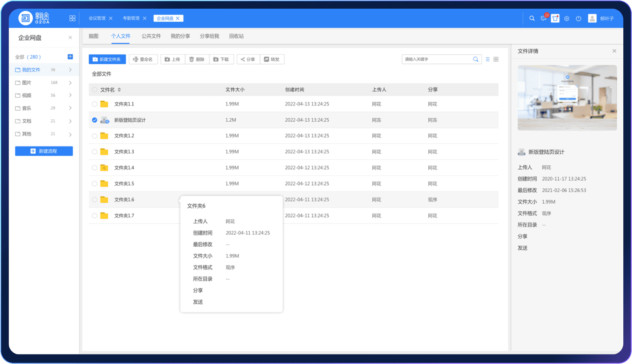632x364 pixels.
Task: Expand the 我的文件 category chevron
Action: click(70, 70)
